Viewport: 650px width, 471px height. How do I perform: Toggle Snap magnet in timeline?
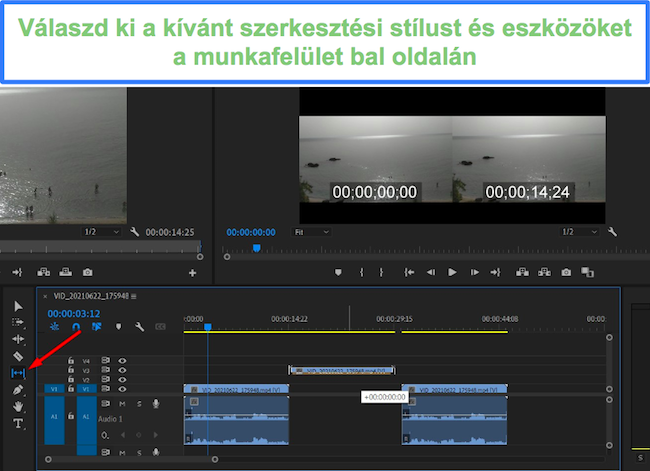(x=76, y=327)
